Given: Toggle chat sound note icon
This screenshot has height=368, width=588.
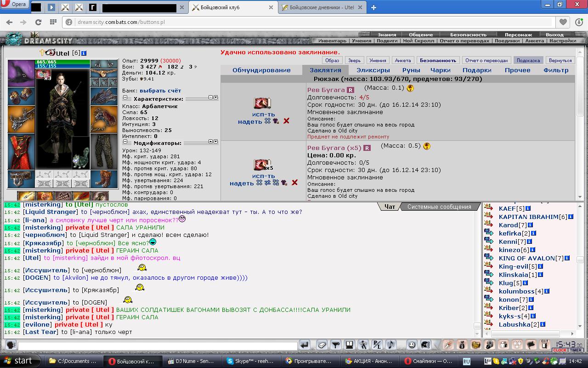Looking at the screenshot, I should (391, 345).
